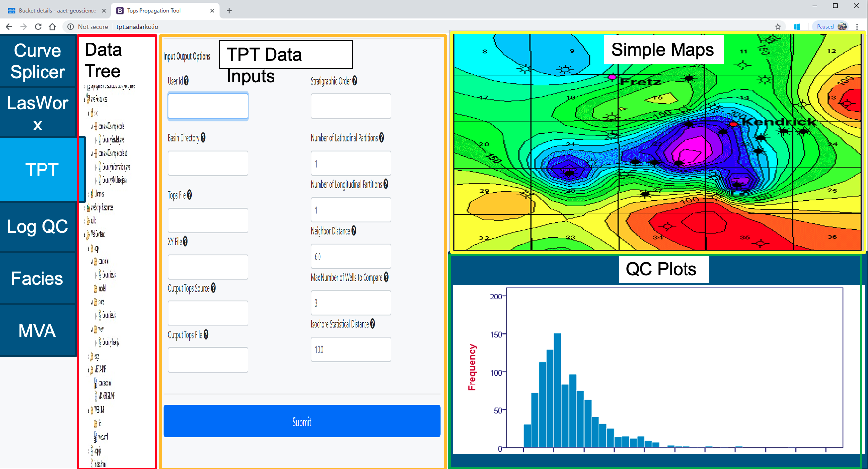The image size is (868, 469).
Task: Click the help icon beside User Id
Action: click(x=186, y=81)
